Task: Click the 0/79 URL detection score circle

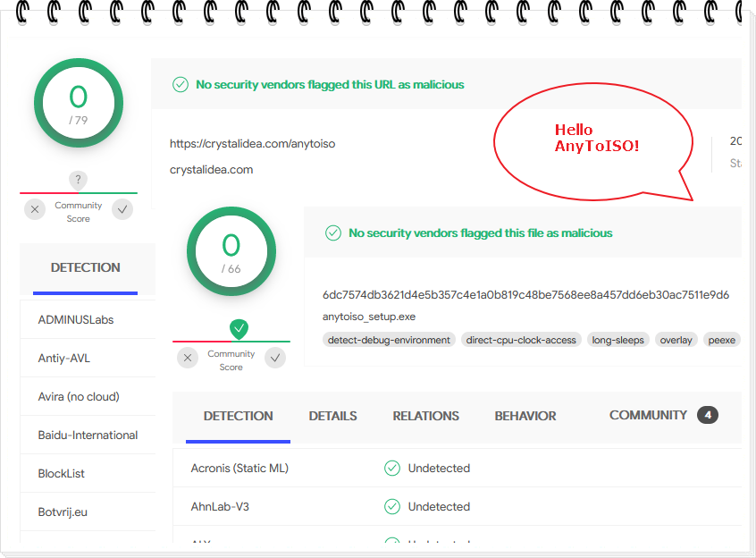Action: 79,103
